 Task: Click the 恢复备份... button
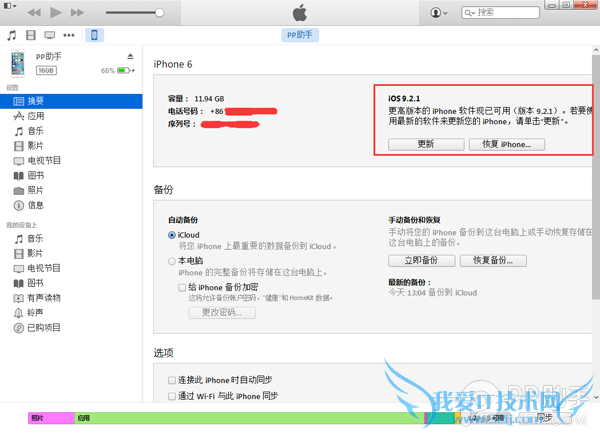[x=493, y=261]
